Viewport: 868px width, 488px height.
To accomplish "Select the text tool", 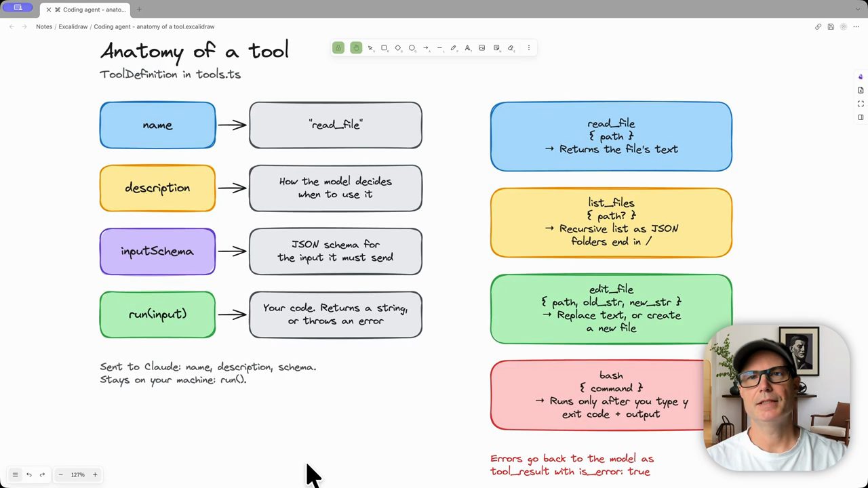I will pos(467,48).
